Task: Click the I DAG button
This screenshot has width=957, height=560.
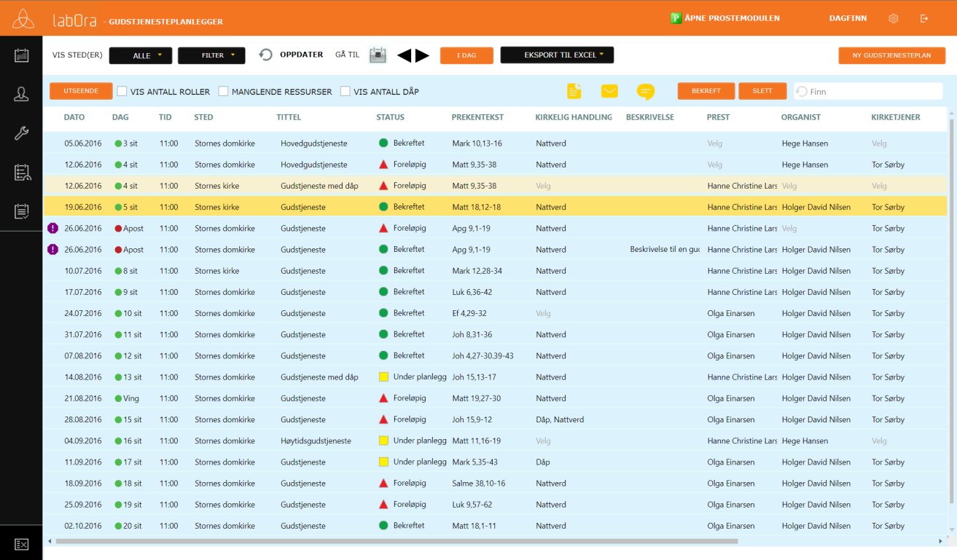Action: (466, 55)
